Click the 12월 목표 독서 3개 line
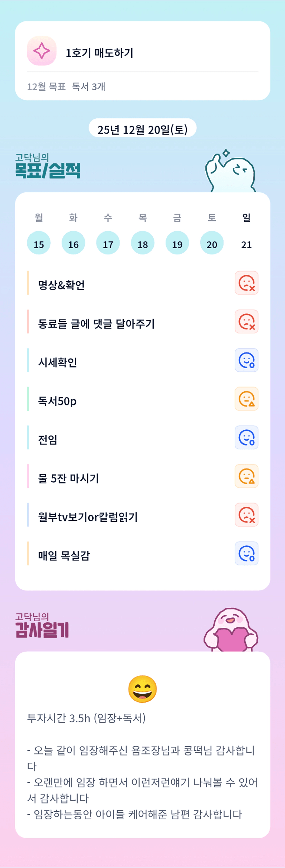The width and height of the screenshot is (285, 868). [x=66, y=87]
